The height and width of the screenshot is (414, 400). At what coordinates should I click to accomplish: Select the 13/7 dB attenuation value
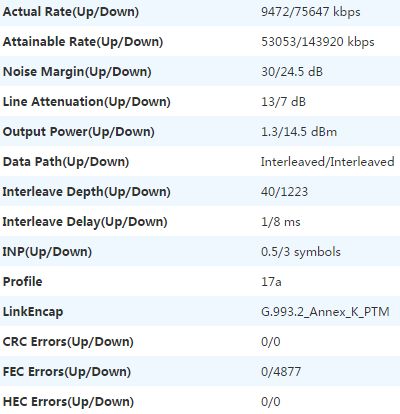pos(283,102)
